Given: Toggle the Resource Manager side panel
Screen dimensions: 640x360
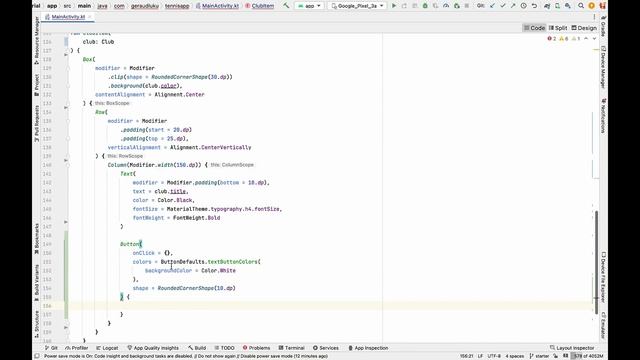Looking at the screenshot, I should (37, 41).
